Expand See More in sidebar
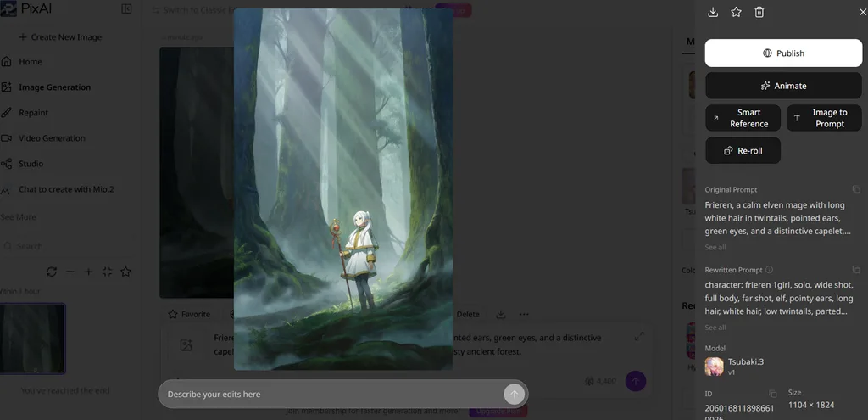This screenshot has height=420, width=868. click(x=19, y=217)
